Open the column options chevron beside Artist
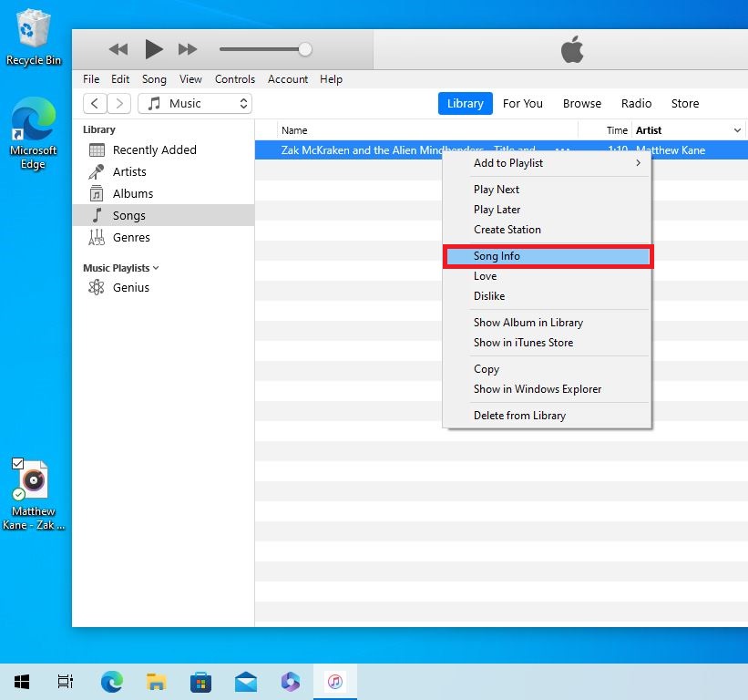Viewport: 748px width, 700px height. pyautogui.click(x=737, y=130)
